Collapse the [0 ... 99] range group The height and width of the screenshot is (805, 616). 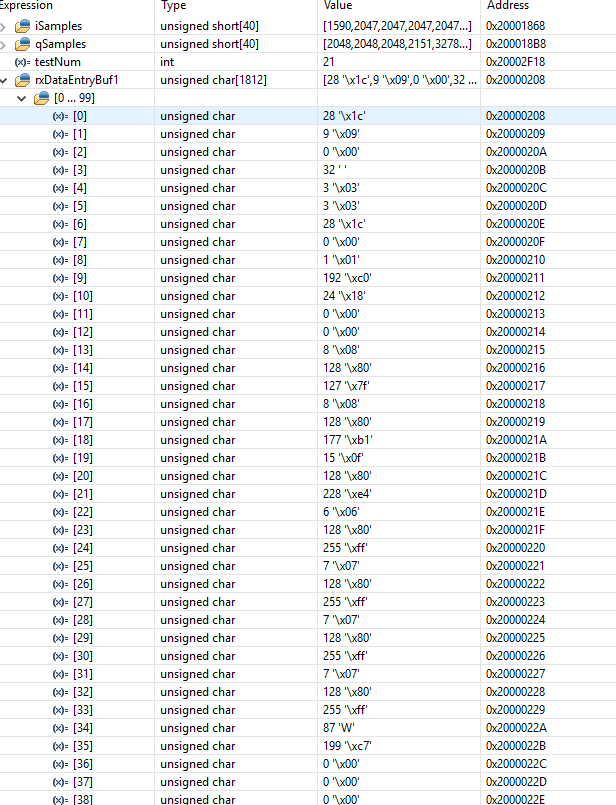coord(22,99)
